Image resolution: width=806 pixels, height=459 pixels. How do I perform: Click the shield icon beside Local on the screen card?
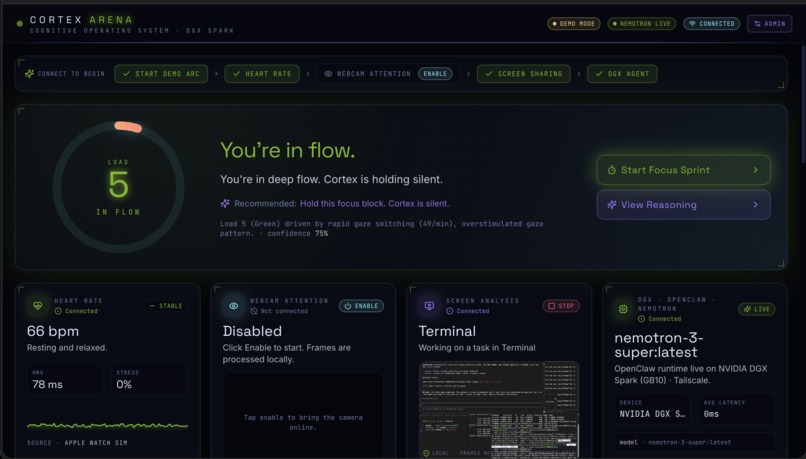426,453
